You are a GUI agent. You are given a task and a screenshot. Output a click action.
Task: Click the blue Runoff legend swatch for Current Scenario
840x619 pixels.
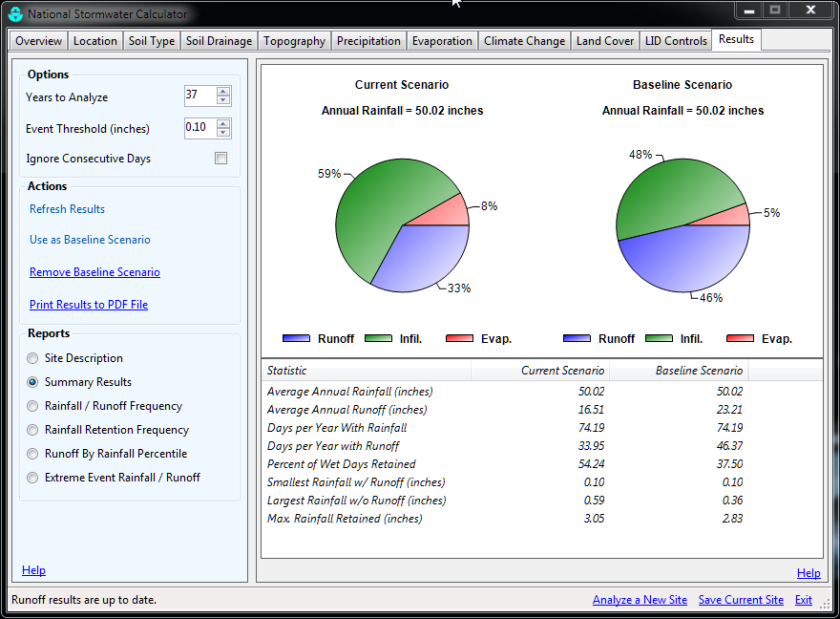click(x=297, y=338)
